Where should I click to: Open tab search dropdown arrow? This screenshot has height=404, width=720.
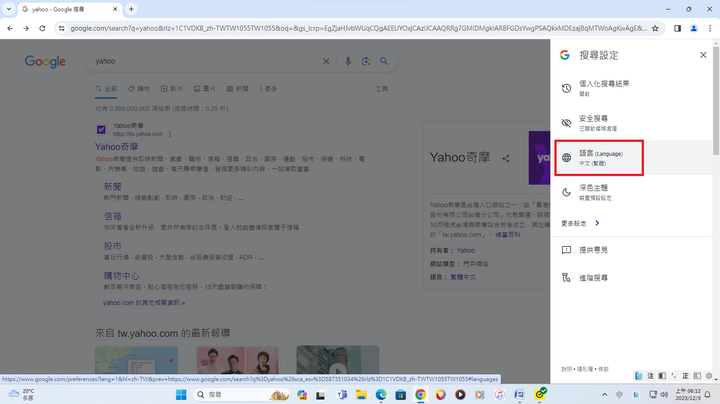pos(9,9)
